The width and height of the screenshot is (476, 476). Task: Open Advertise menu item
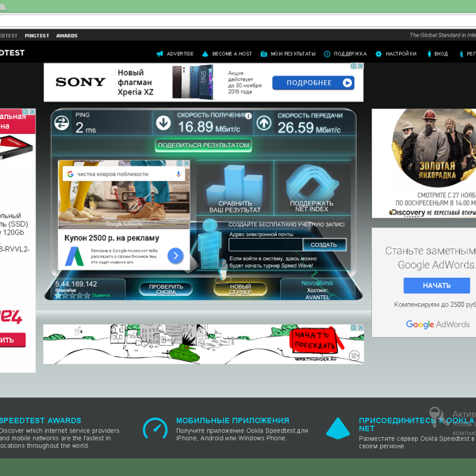(180, 54)
